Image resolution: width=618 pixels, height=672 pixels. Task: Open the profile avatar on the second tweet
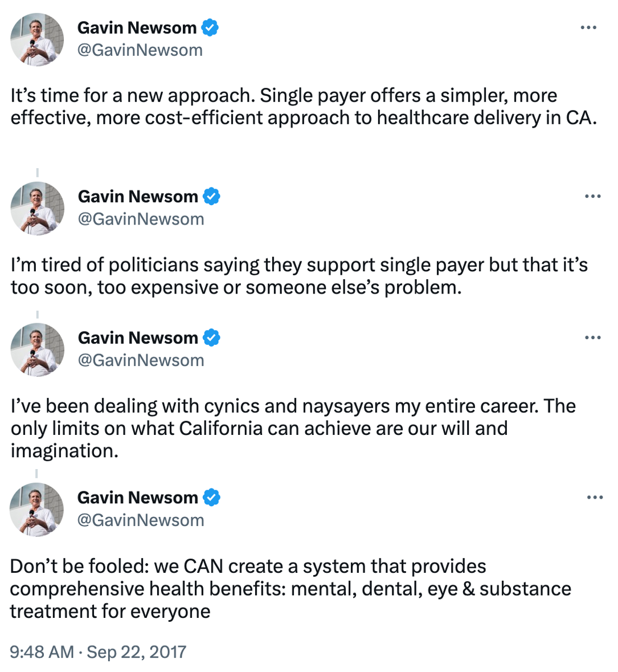coord(37,208)
